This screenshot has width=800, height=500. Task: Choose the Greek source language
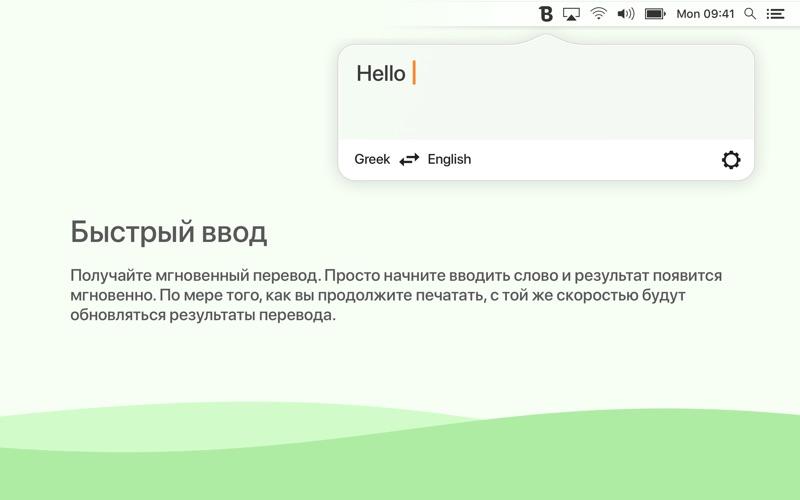pyautogui.click(x=372, y=159)
